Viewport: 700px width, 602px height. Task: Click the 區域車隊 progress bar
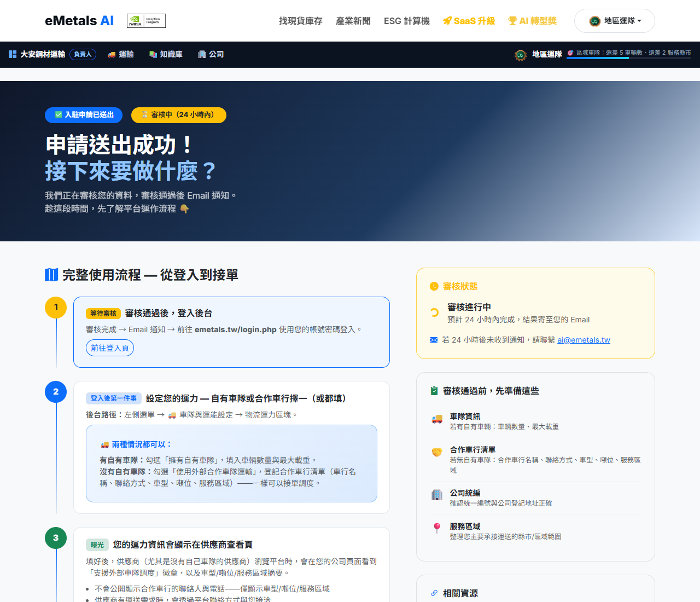[x=629, y=58]
